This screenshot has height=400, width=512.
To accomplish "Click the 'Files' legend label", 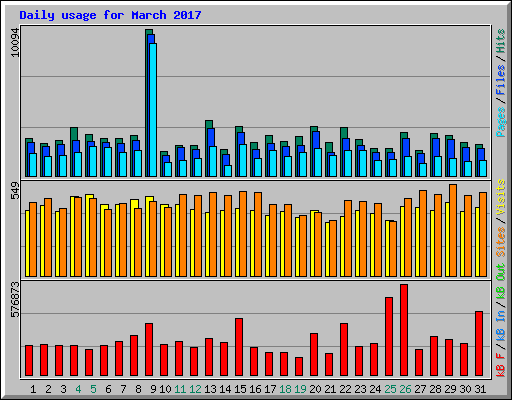I will tap(501, 80).
